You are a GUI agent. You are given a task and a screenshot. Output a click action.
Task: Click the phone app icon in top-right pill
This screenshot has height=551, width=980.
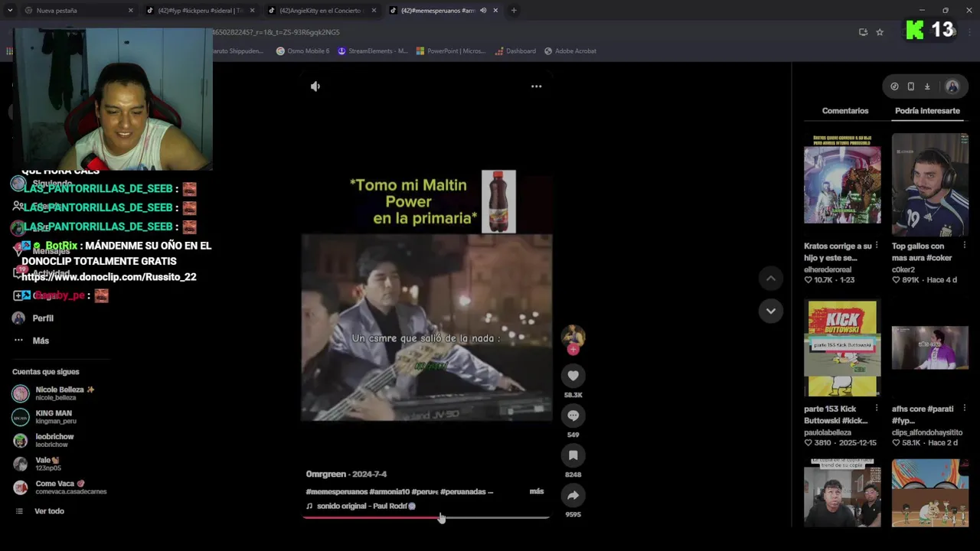point(910,86)
